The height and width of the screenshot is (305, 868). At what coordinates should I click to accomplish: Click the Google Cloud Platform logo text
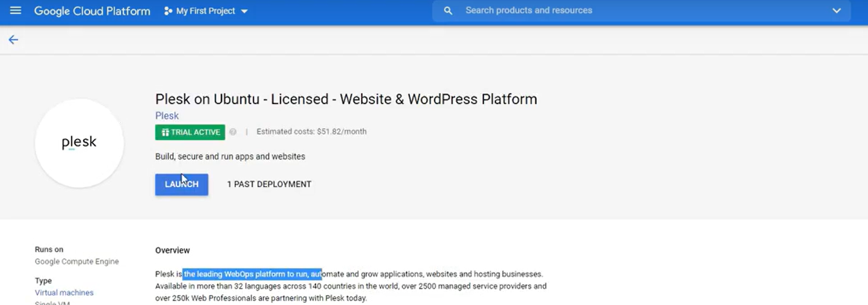(92, 11)
